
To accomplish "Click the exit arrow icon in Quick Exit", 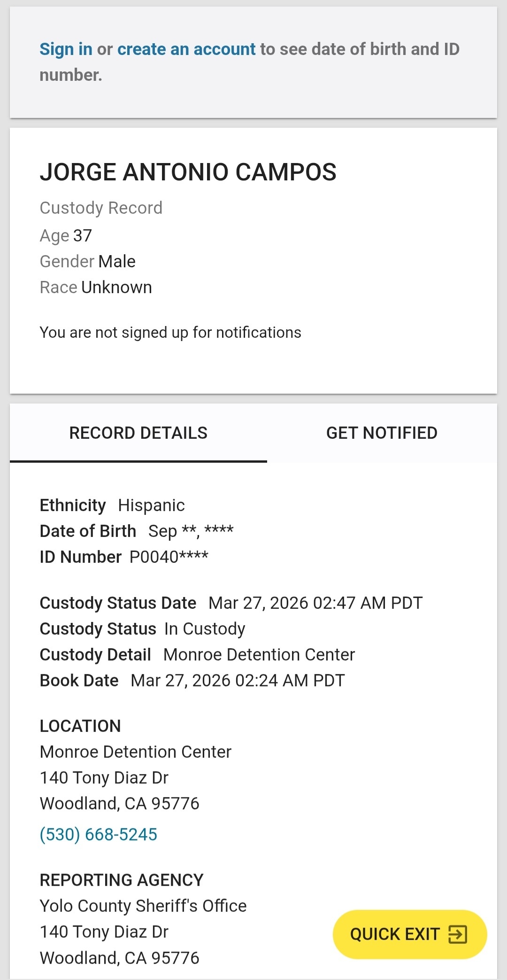I will [x=458, y=934].
